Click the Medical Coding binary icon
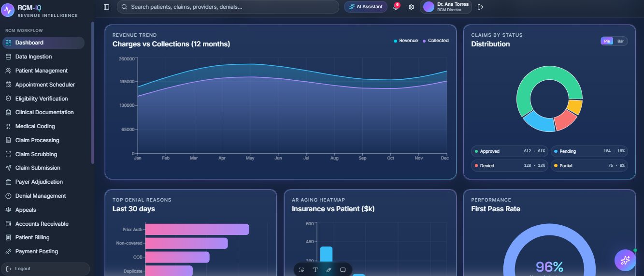Image resolution: width=644 pixels, height=276 pixels. click(x=8, y=126)
